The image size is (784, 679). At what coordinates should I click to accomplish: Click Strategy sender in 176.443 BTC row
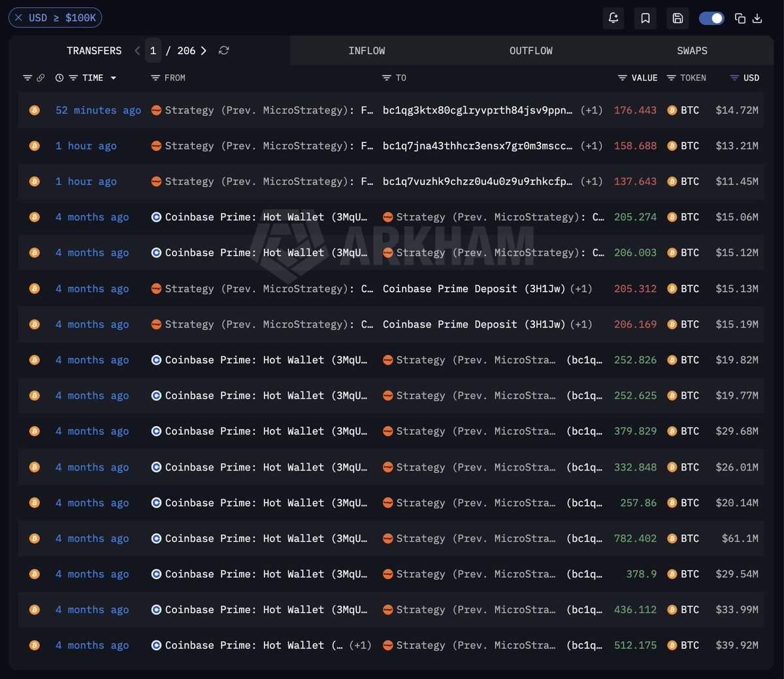[x=269, y=110]
